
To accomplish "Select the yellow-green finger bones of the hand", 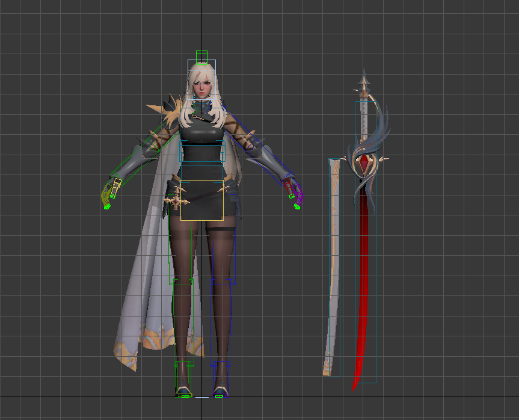I will coord(106,196).
